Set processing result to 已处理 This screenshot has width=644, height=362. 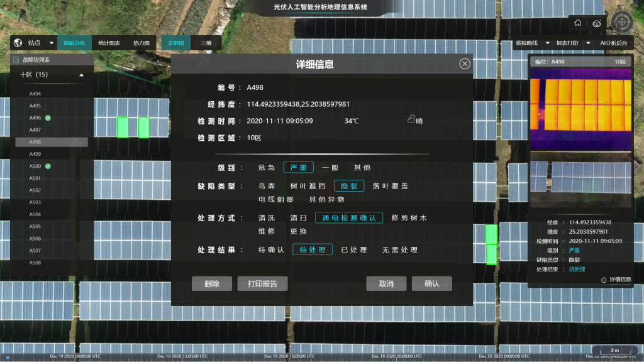tap(354, 250)
